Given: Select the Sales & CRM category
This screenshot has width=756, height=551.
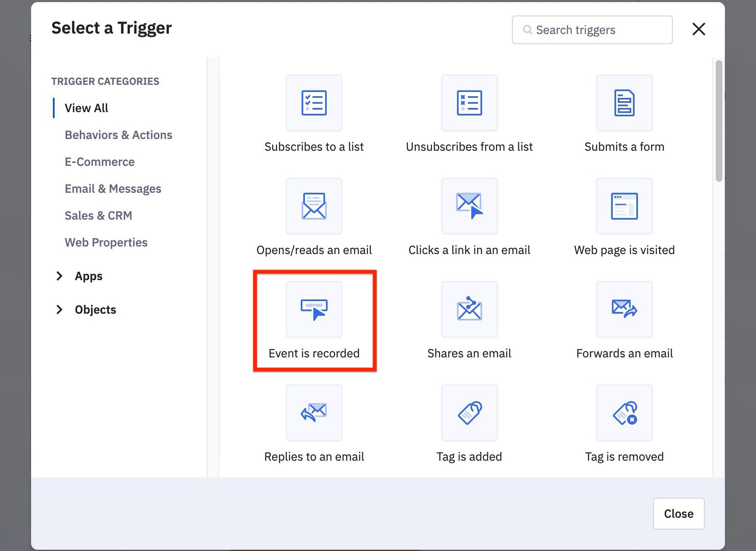Looking at the screenshot, I should 98,215.
